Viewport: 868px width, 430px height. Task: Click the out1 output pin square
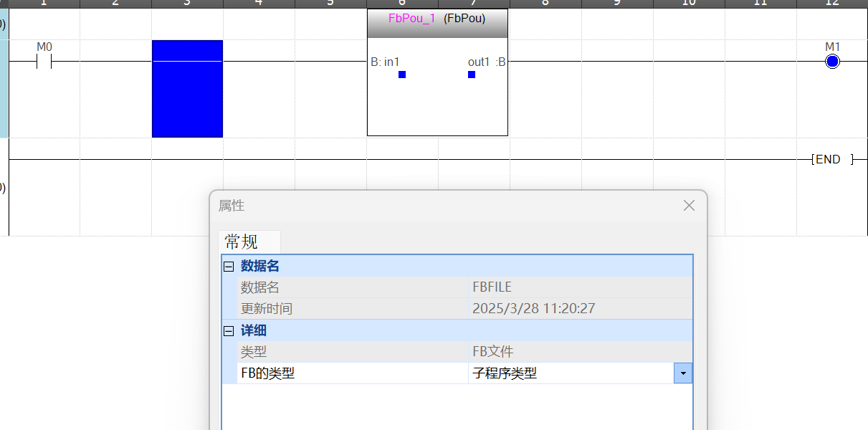pos(472,75)
